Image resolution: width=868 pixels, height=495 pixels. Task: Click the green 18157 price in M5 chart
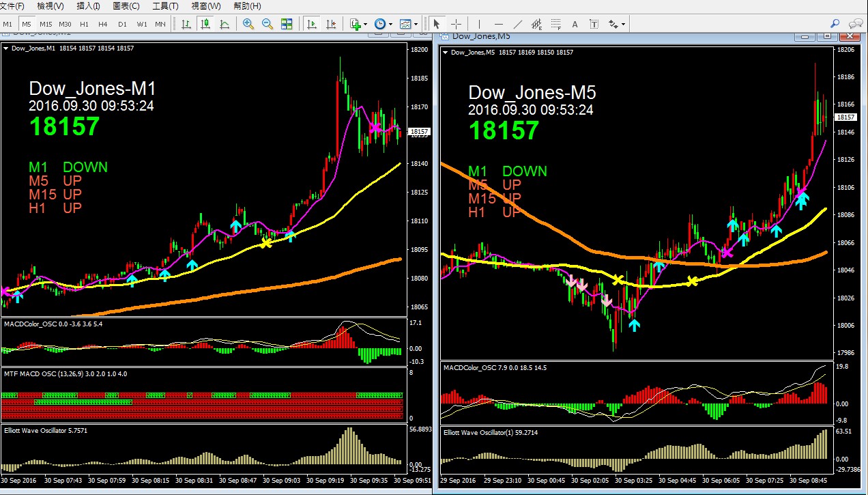[x=504, y=130]
